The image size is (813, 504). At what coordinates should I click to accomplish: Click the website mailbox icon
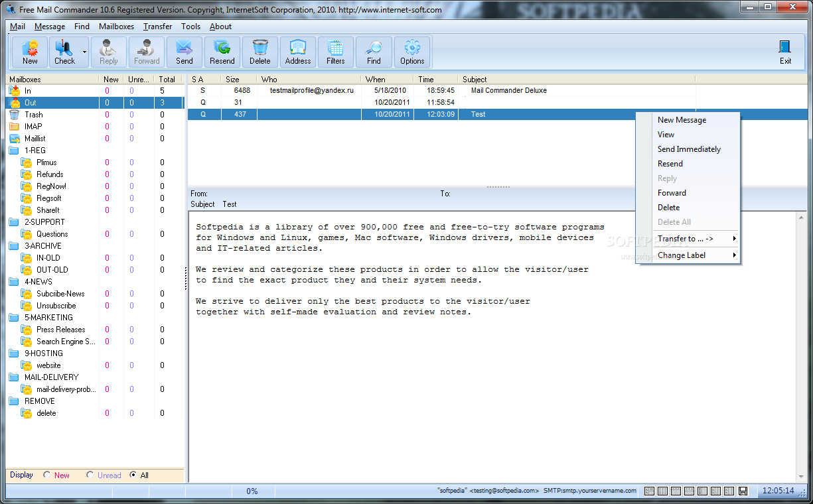(x=27, y=365)
